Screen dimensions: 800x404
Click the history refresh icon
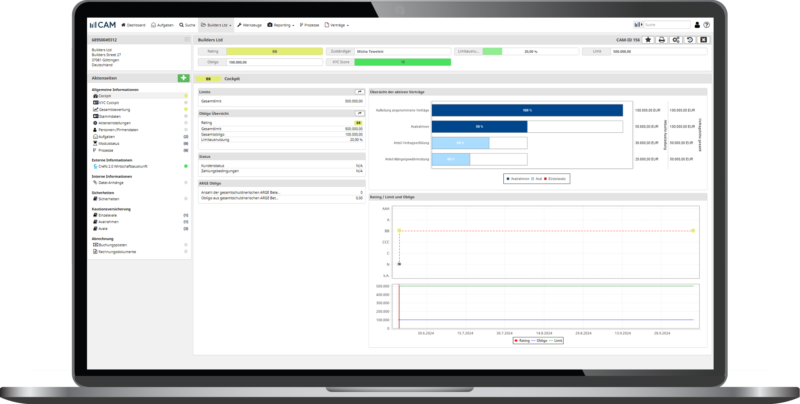(x=690, y=39)
